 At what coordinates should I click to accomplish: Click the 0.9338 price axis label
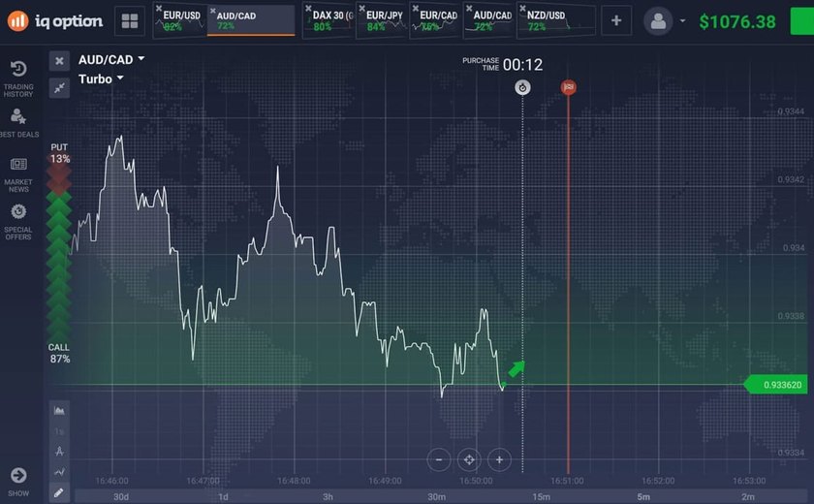[x=791, y=316]
